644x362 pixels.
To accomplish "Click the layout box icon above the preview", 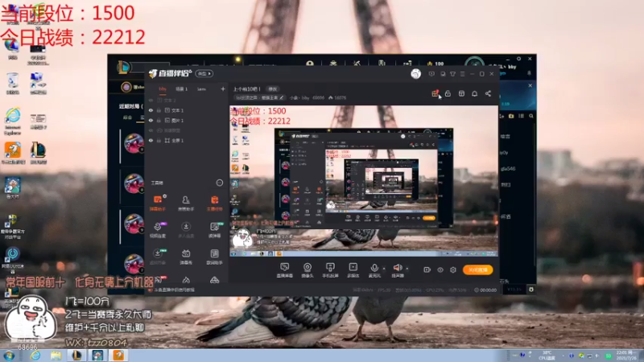I will 461,93.
